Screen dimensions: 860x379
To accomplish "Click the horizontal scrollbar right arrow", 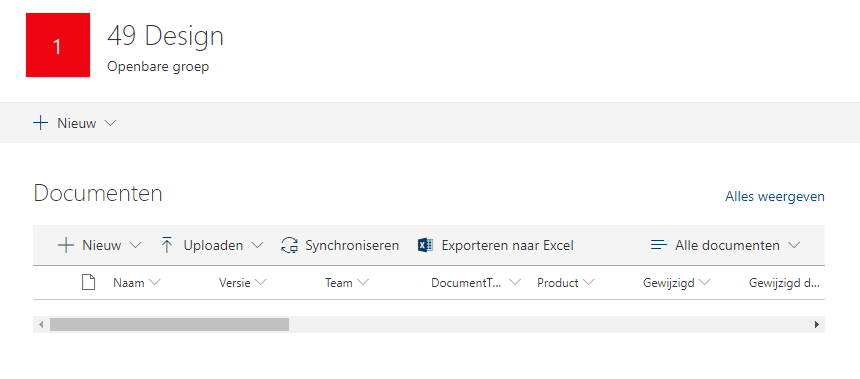I will click(x=817, y=325).
